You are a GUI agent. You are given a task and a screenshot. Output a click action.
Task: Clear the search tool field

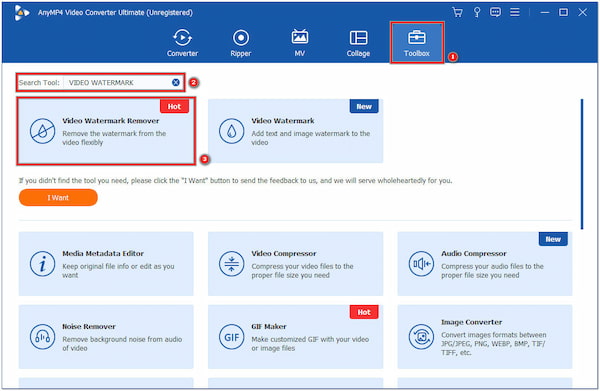click(x=176, y=82)
